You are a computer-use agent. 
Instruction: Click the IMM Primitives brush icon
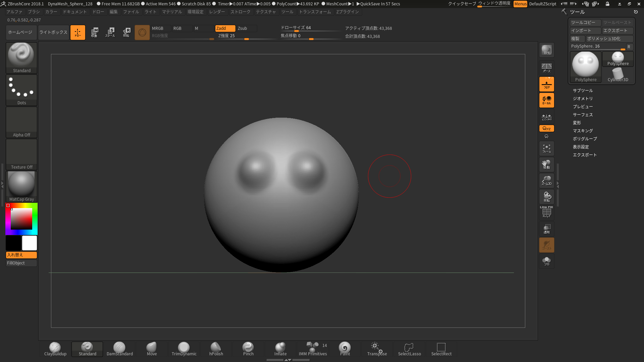(x=312, y=348)
